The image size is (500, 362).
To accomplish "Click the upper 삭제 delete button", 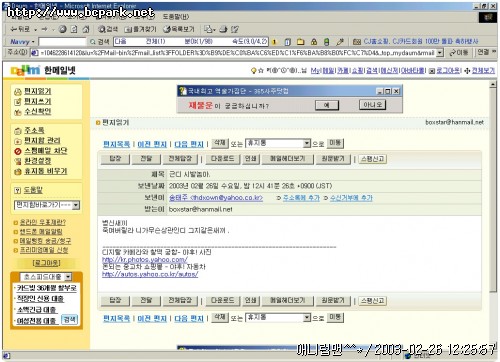I will pos(220,143).
